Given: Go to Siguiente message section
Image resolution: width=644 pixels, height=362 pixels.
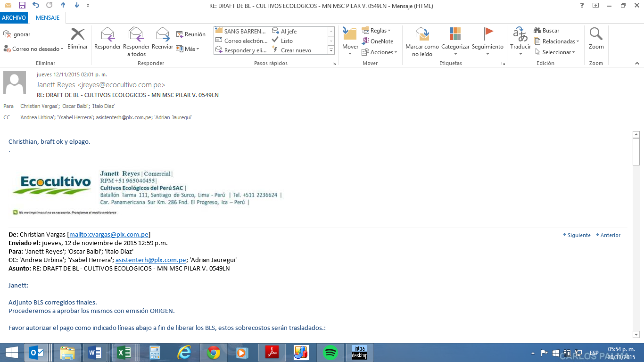Looking at the screenshot, I should click(x=577, y=235).
